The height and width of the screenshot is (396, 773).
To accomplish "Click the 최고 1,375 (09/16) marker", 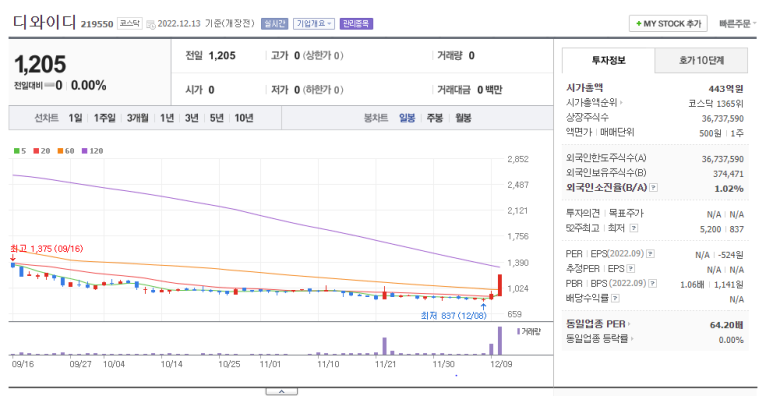I will click(46, 249).
